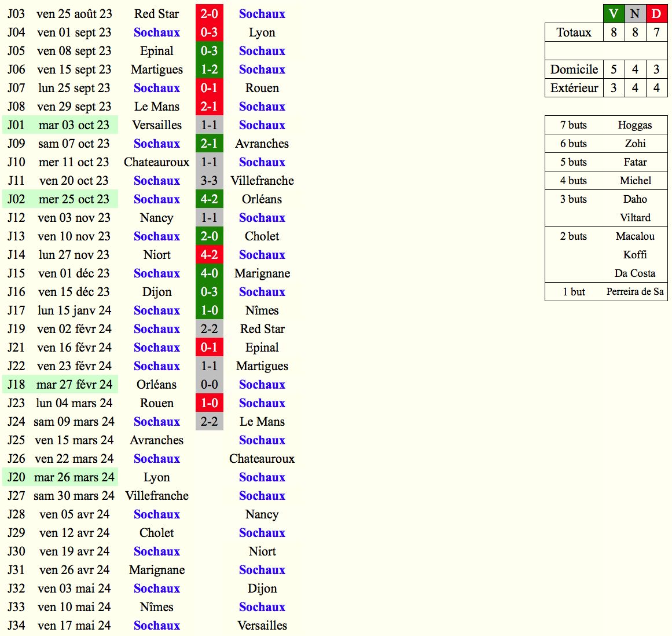The width and height of the screenshot is (672, 636).
Task: Click the Niort 4-2 Sochaux score
Action: point(209,254)
